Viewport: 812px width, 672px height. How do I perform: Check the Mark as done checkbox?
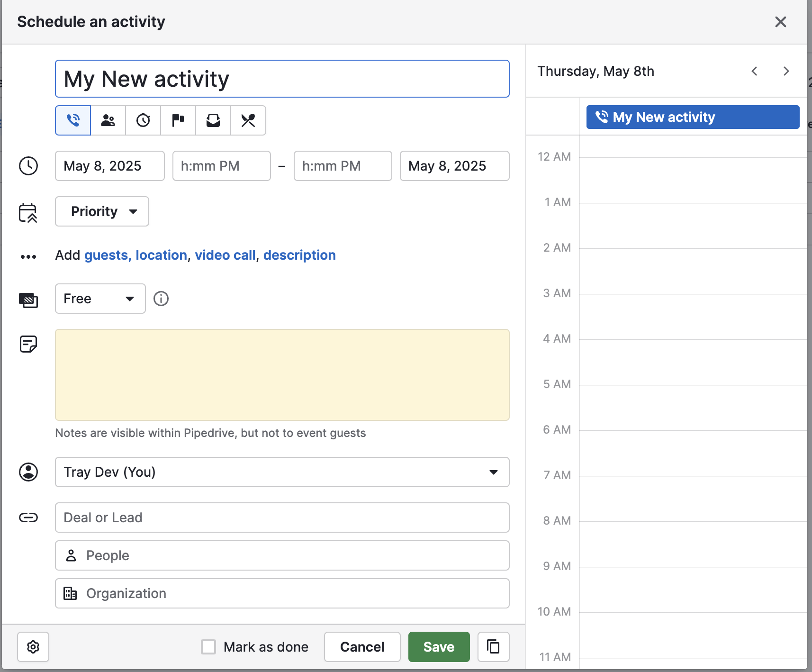pos(208,647)
